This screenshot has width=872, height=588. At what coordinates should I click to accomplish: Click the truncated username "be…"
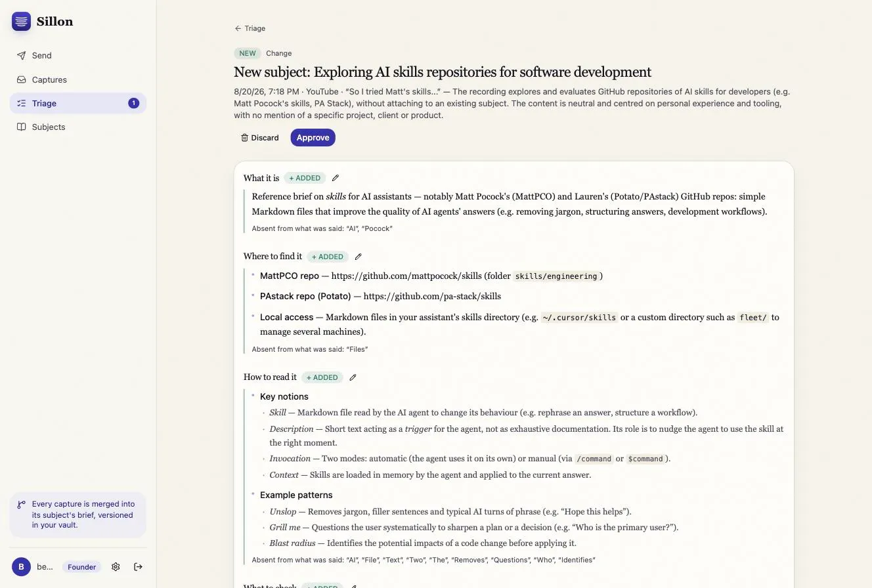click(45, 567)
